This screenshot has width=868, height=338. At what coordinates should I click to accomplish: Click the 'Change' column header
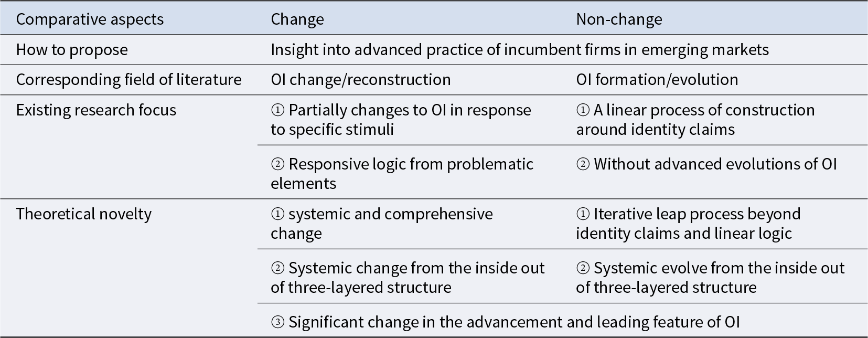click(x=297, y=19)
